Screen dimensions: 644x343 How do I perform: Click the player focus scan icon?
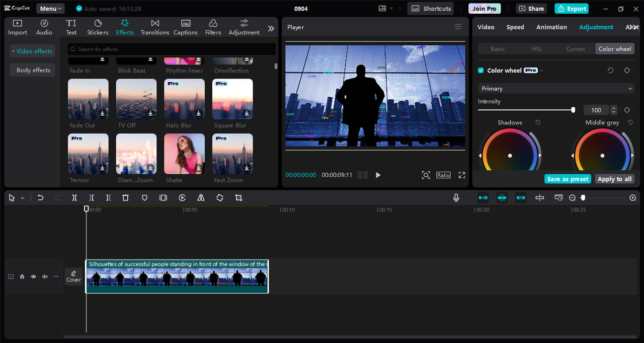pyautogui.click(x=426, y=175)
